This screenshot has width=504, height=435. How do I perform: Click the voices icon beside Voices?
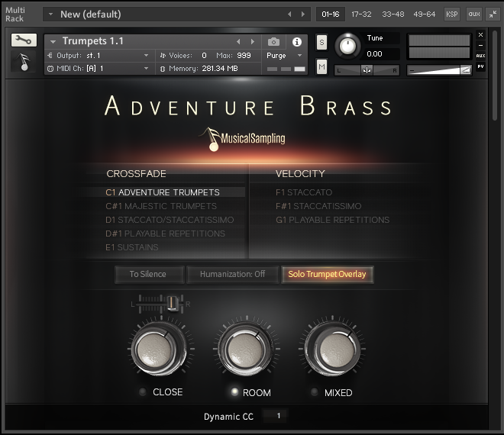pyautogui.click(x=163, y=56)
